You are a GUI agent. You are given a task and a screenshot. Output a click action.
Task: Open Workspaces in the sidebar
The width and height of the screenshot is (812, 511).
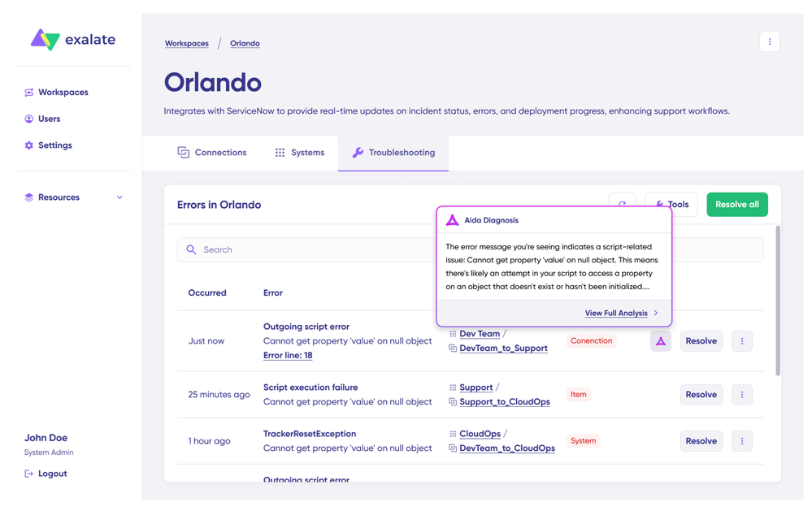(x=56, y=92)
